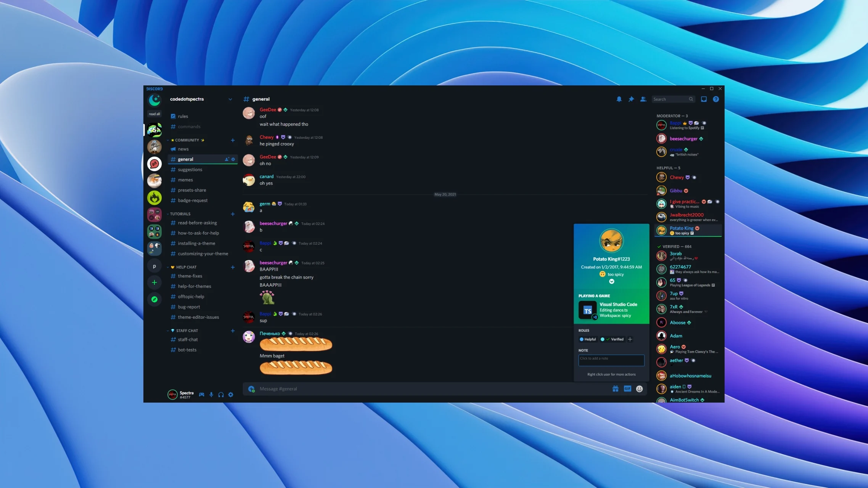This screenshot has width=868, height=488.
Task: Expand the TUTORIALS category
Action: click(x=180, y=213)
